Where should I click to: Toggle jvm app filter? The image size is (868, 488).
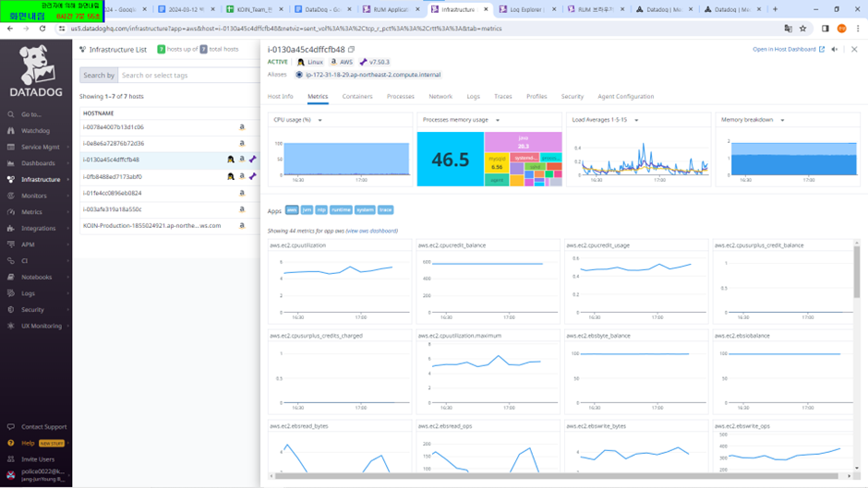(x=307, y=210)
